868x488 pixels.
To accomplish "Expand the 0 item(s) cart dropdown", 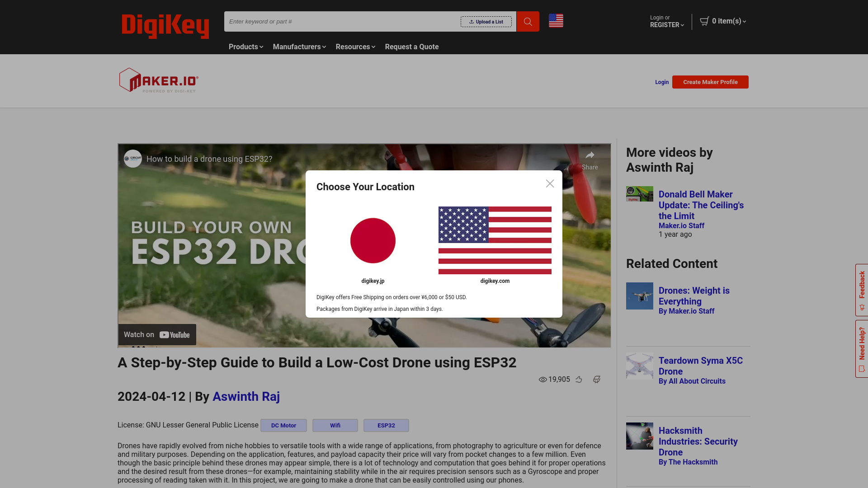I will (729, 21).
